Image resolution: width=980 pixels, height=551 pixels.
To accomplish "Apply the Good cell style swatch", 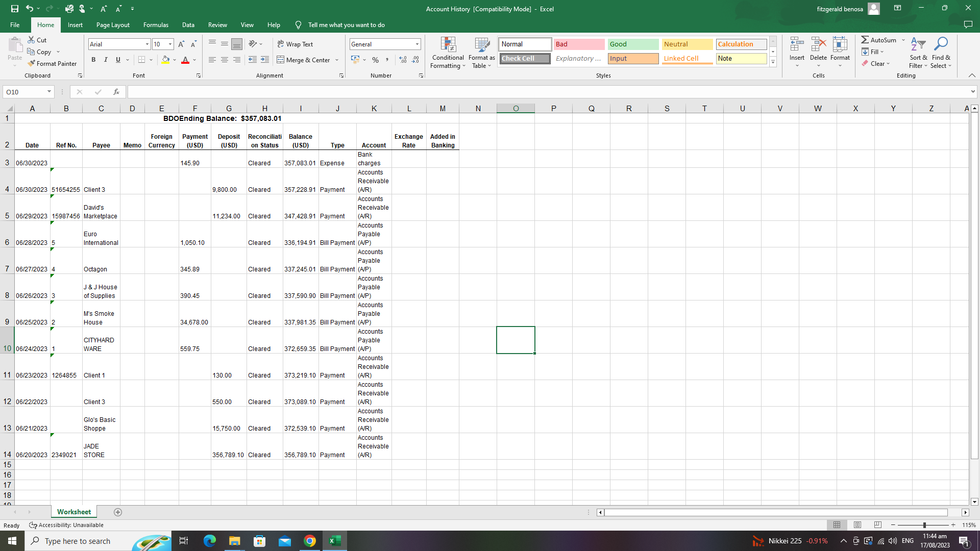I will [633, 44].
